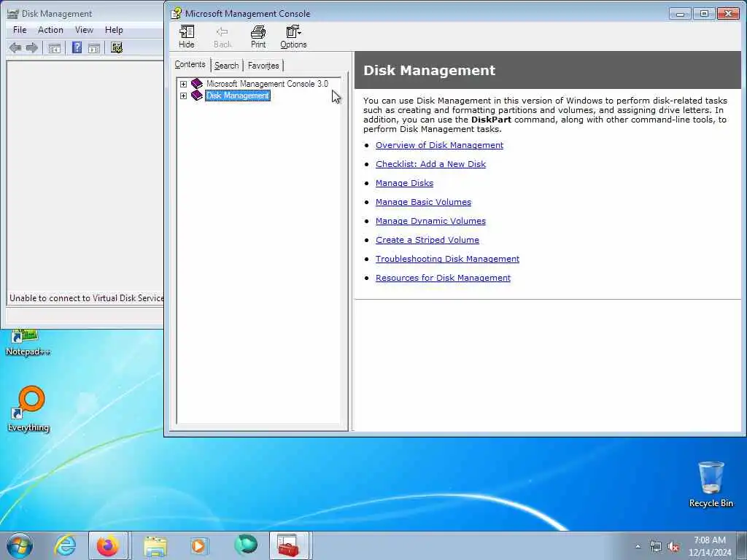This screenshot has height=560, width=747.
Task: Click the Back button in help toolbar
Action: [x=222, y=36]
